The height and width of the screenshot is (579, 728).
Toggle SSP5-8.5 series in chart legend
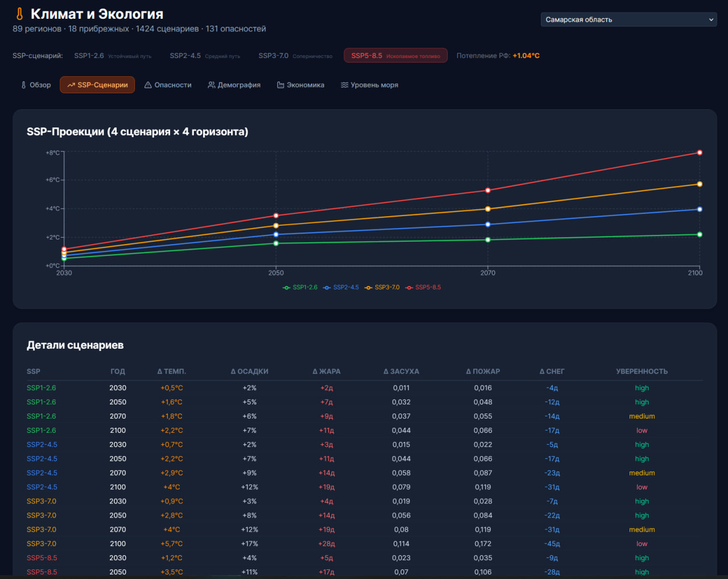pos(423,287)
